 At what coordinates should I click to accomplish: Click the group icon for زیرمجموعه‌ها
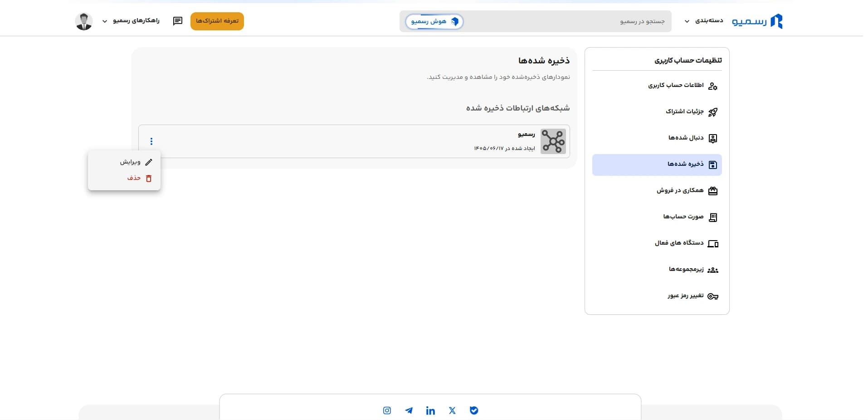pyautogui.click(x=712, y=270)
